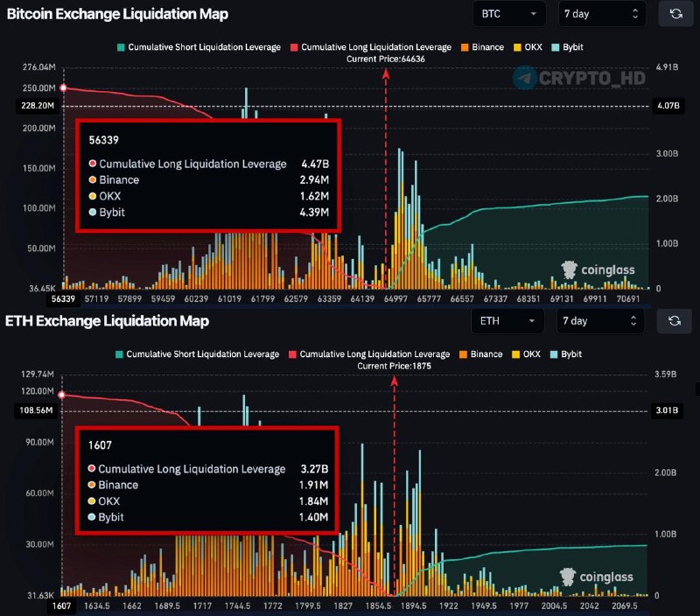Change the ETH map 7 day range
700x616 pixels.
point(600,321)
